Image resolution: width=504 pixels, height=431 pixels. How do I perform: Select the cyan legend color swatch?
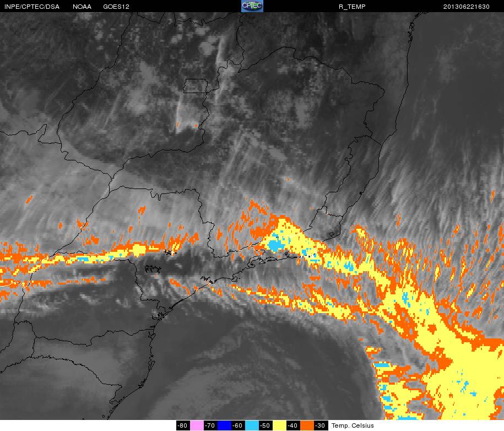pyautogui.click(x=252, y=425)
